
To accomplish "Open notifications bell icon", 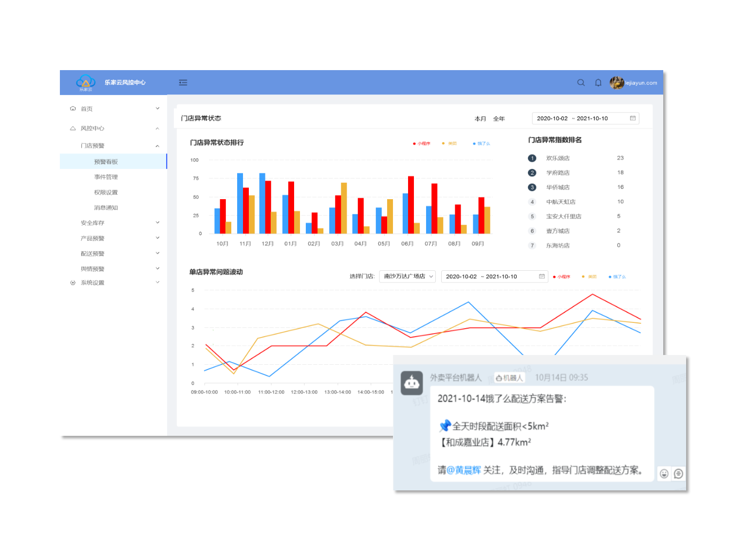I will pyautogui.click(x=598, y=83).
